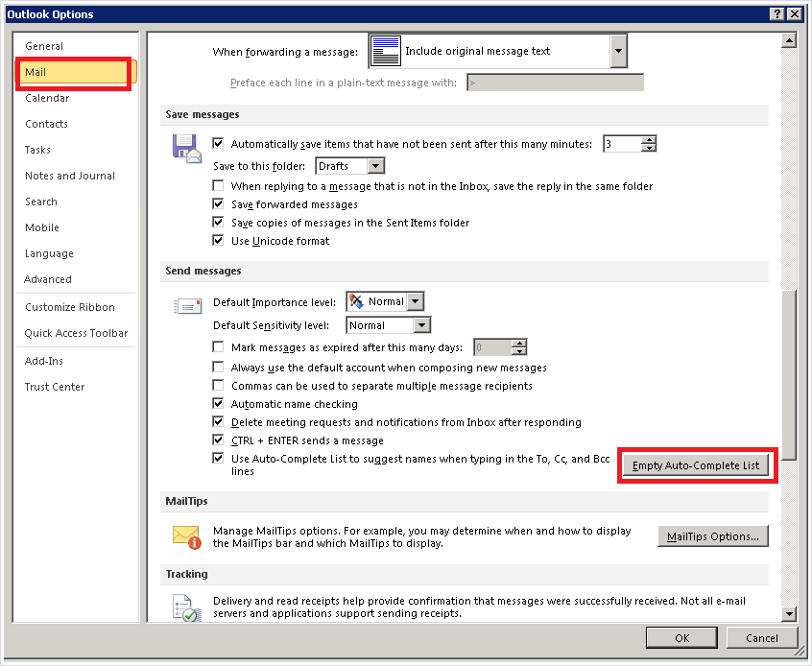Close the Outlook Options dialog
The height and width of the screenshot is (666, 812).
pyautogui.click(x=795, y=14)
